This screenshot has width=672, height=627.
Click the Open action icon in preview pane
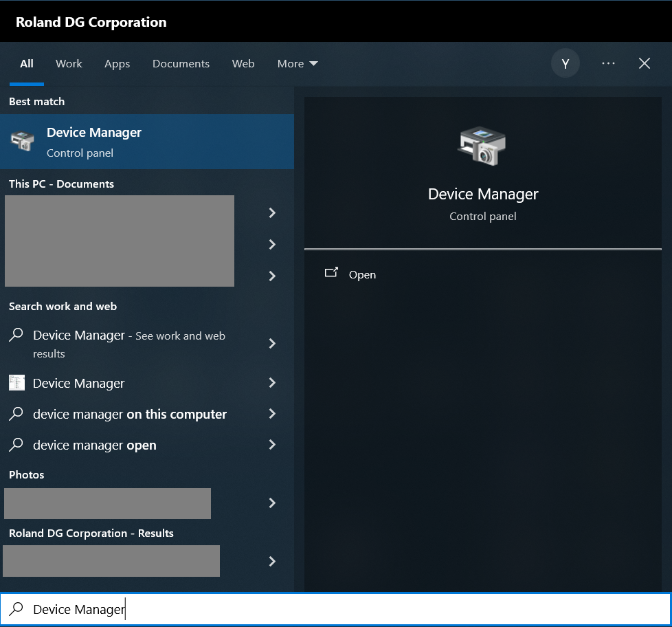click(x=331, y=273)
